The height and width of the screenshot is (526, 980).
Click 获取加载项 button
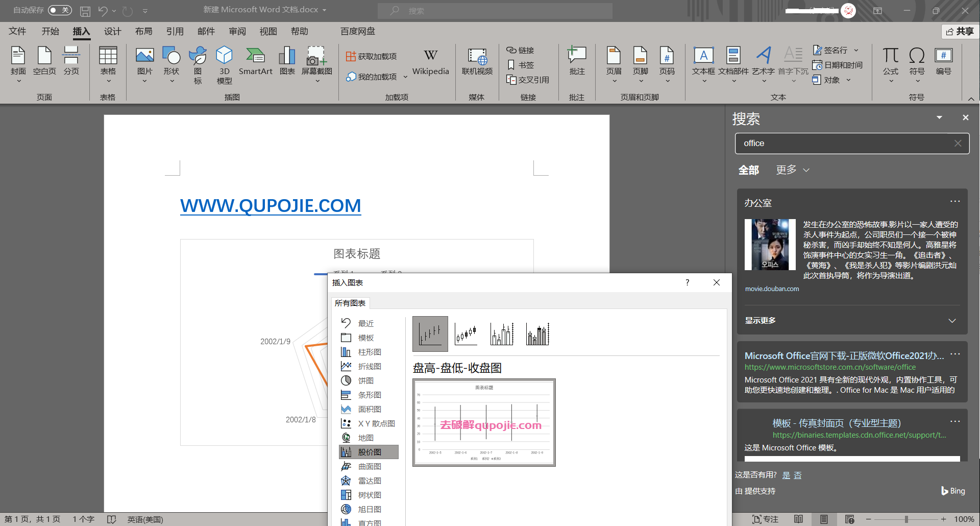coord(372,56)
